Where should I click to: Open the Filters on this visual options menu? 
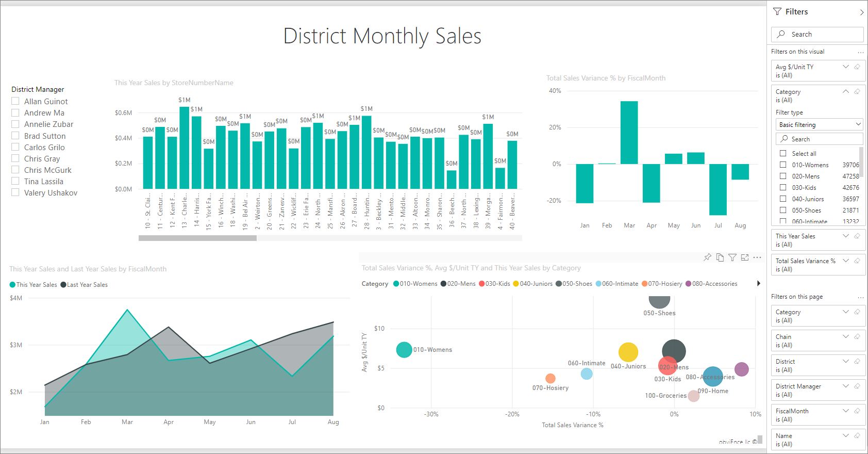point(860,52)
